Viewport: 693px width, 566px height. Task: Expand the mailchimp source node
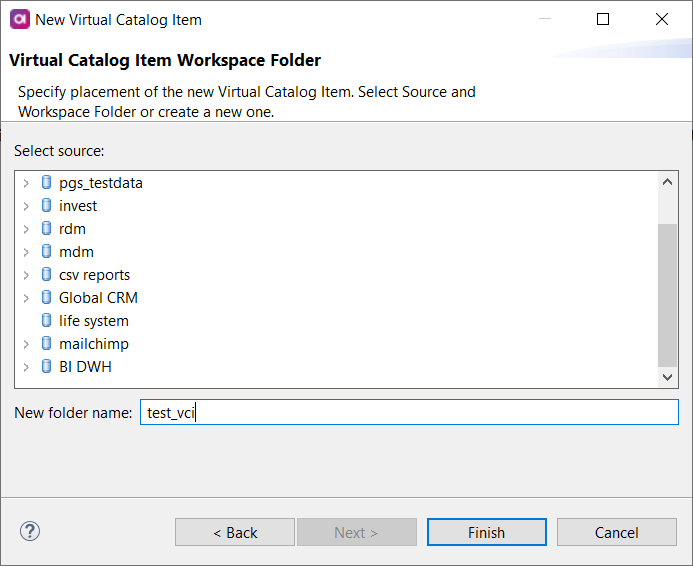[x=26, y=344]
